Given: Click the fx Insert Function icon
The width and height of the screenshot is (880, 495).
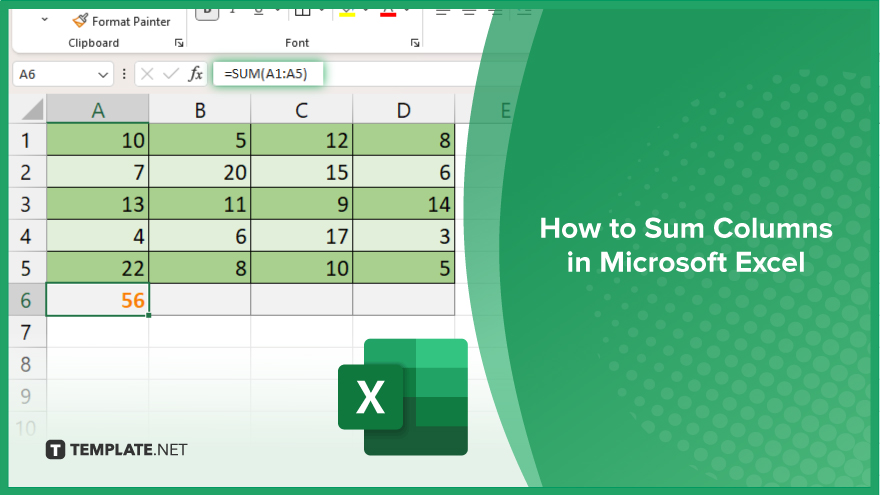Looking at the screenshot, I should 195,74.
